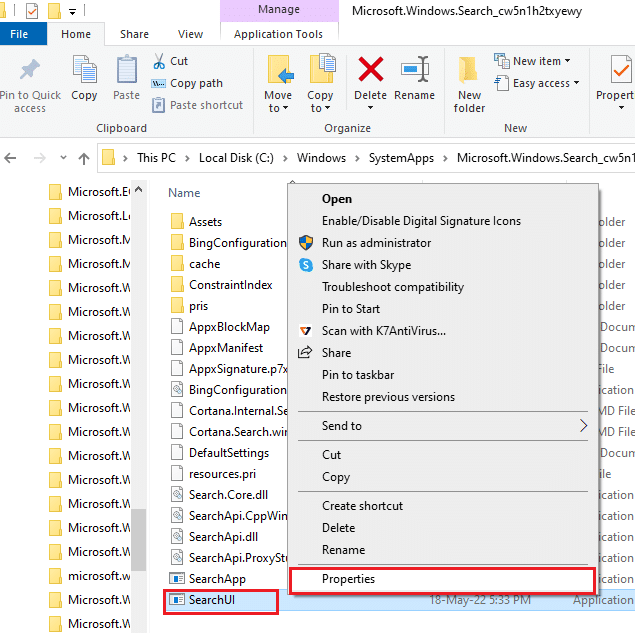Image resolution: width=635 pixels, height=633 pixels.
Task: Expand the chevron after Windows in the address bar
Action: 357,158
